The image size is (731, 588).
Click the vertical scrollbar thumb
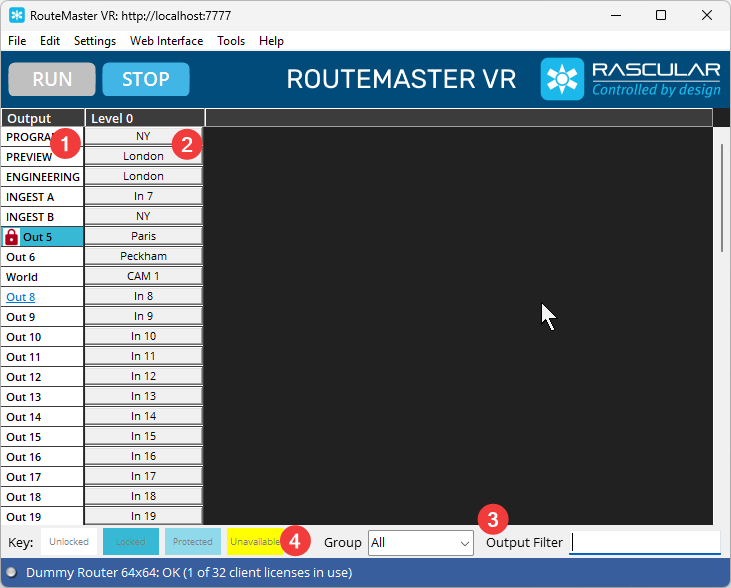[722, 198]
